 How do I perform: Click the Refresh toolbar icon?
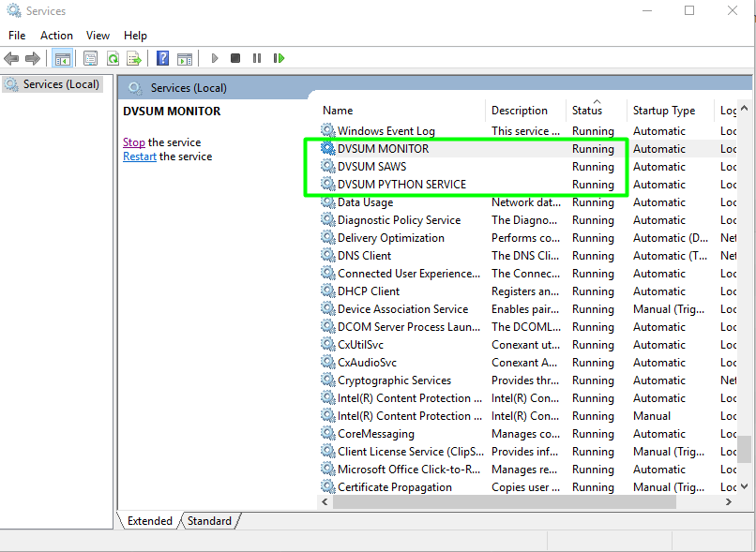(113, 59)
